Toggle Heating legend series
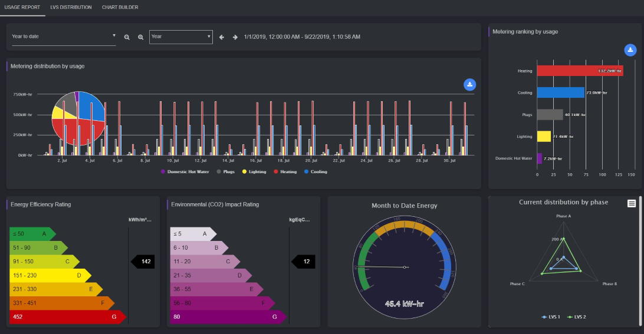Screen dimensions: 644x334 (285, 171)
